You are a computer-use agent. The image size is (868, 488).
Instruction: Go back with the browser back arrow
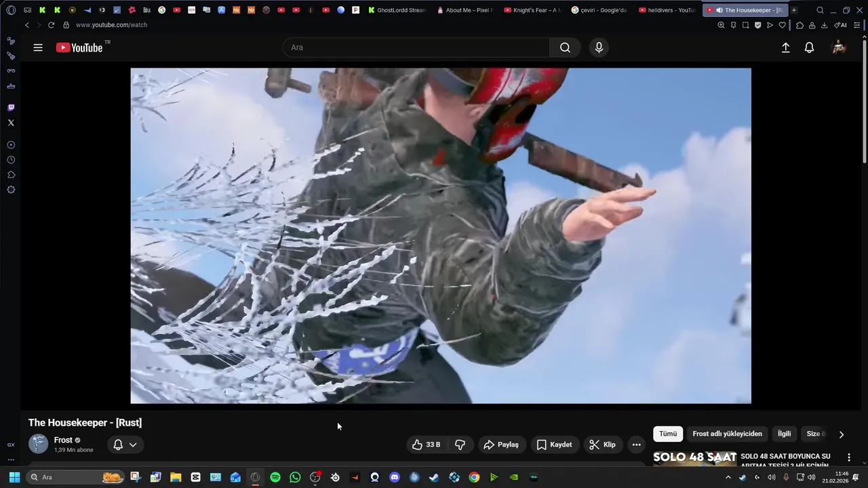click(27, 25)
